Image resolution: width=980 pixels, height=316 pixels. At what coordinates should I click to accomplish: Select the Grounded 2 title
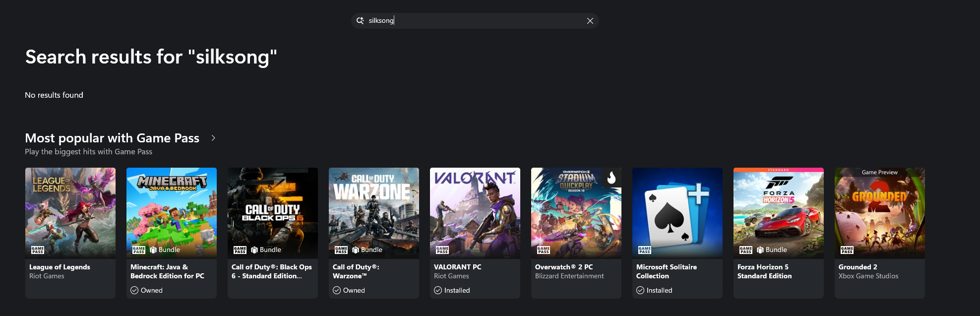tap(858, 267)
